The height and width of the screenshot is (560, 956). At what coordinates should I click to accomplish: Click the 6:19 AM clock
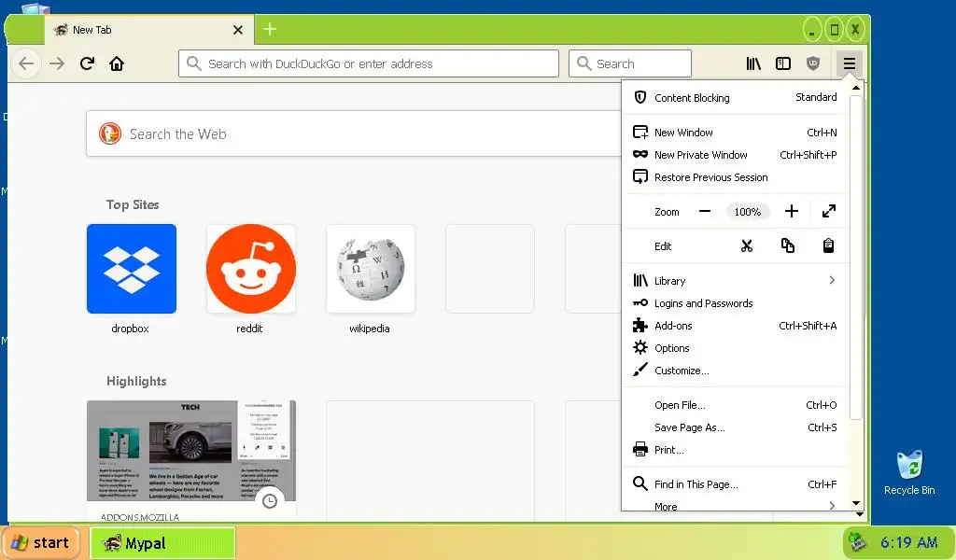908,542
